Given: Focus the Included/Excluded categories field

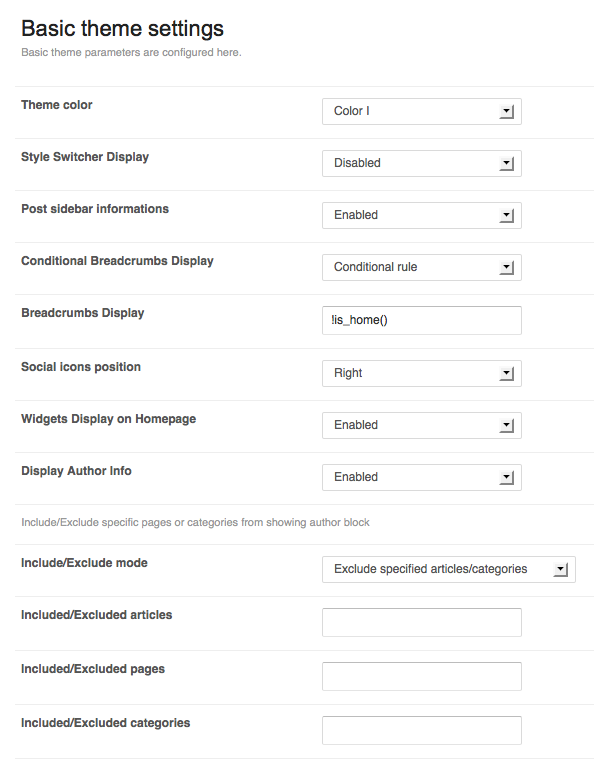Looking at the screenshot, I should point(421,730).
